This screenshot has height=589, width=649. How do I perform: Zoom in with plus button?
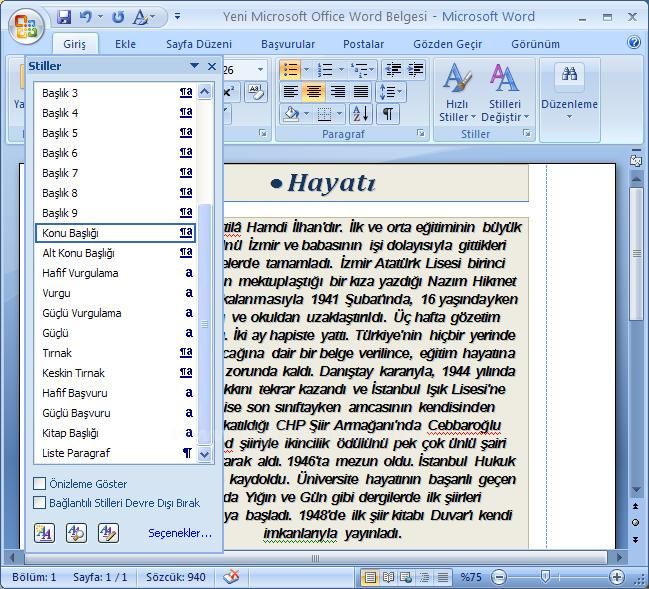coord(617,577)
